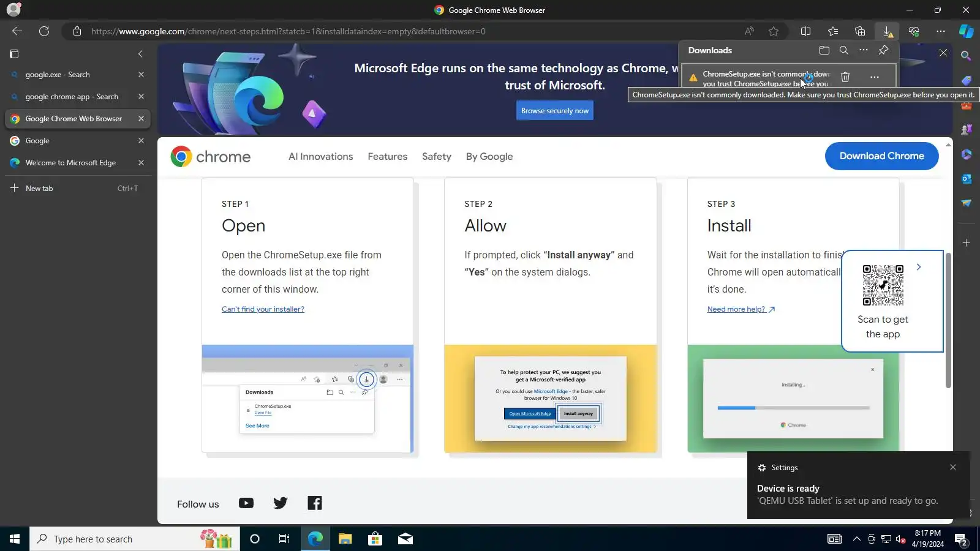Click the Chrome logo on the page
The width and height of the screenshot is (980, 551).
(x=211, y=157)
